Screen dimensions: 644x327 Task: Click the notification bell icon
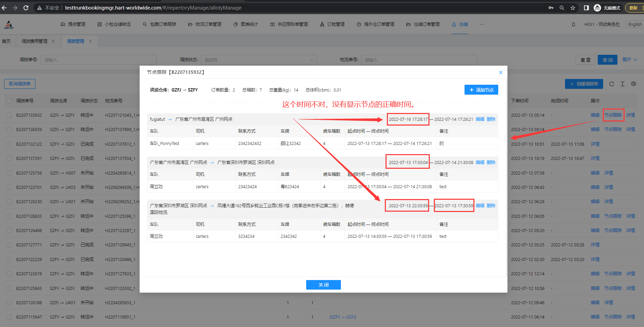point(574,24)
